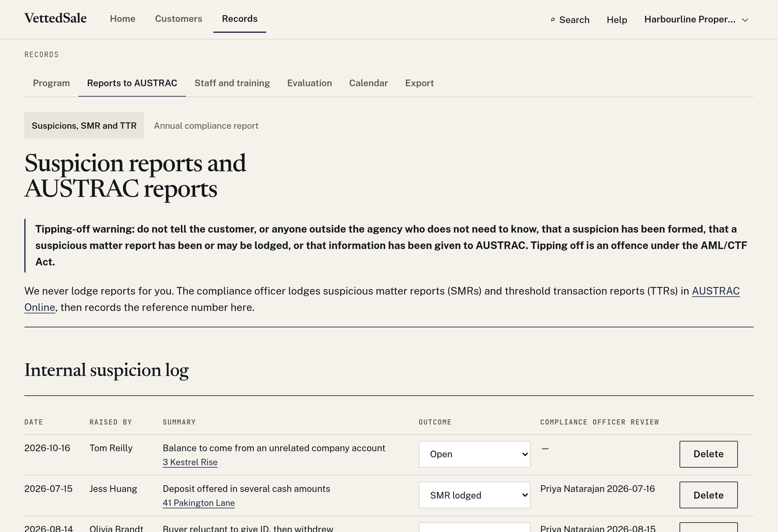
Task: Click the Compliance Officer Review column header
Action: tap(600, 422)
